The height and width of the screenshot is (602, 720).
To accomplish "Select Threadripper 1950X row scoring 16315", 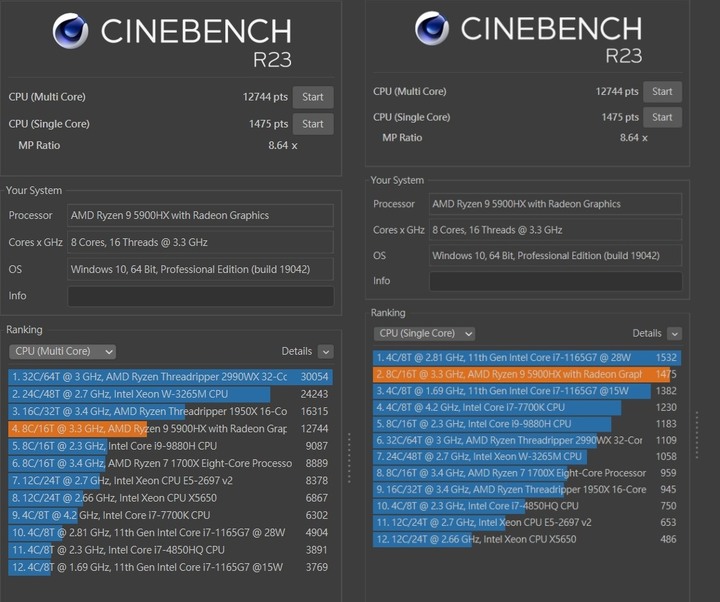I will (x=170, y=411).
